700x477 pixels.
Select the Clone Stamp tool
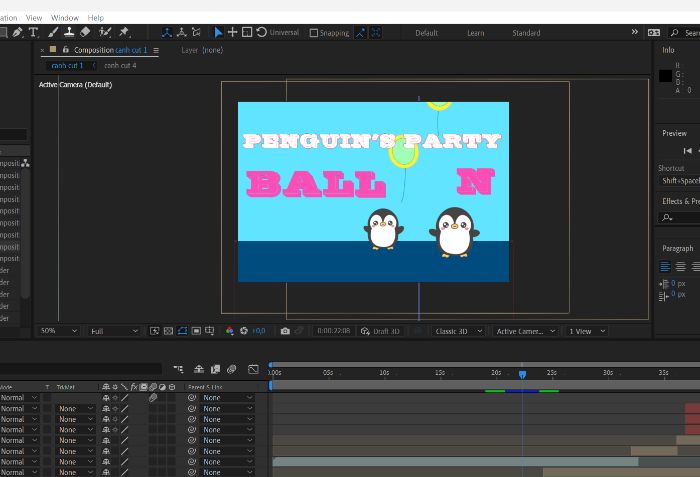pos(69,32)
